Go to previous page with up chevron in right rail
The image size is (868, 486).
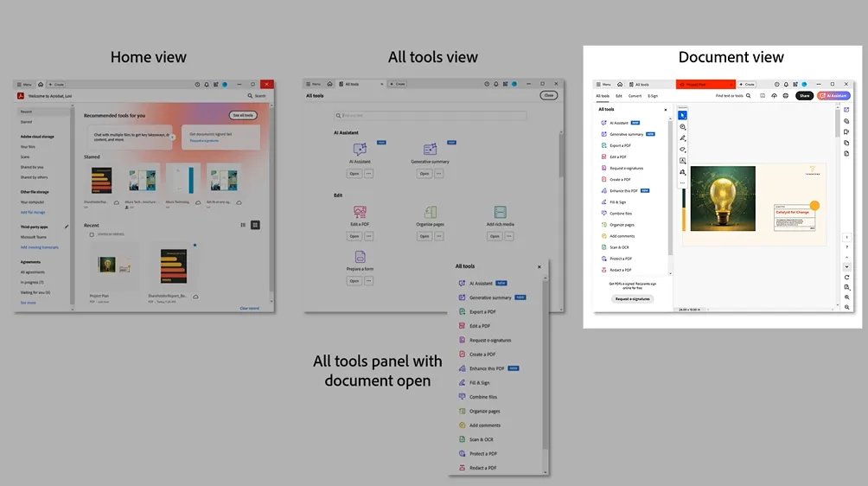click(846, 258)
